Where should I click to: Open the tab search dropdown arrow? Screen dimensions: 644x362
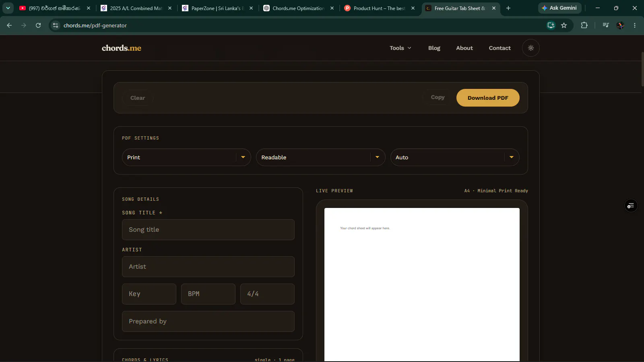point(8,8)
